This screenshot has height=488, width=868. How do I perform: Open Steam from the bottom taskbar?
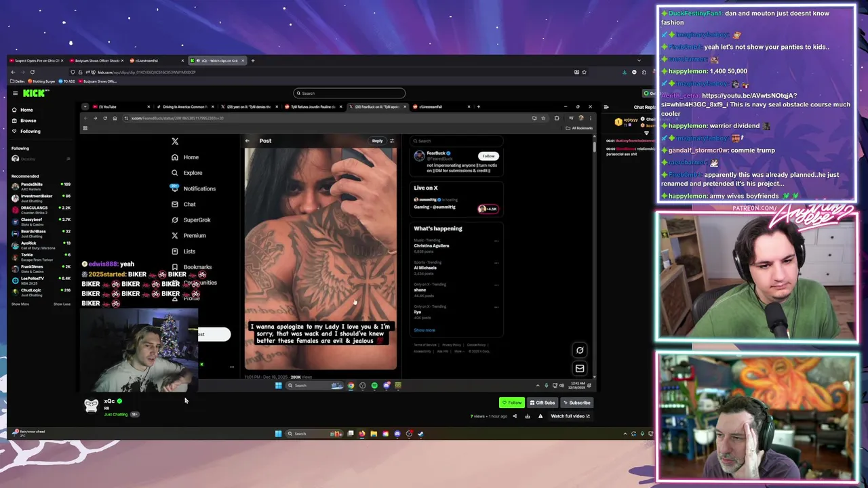420,434
